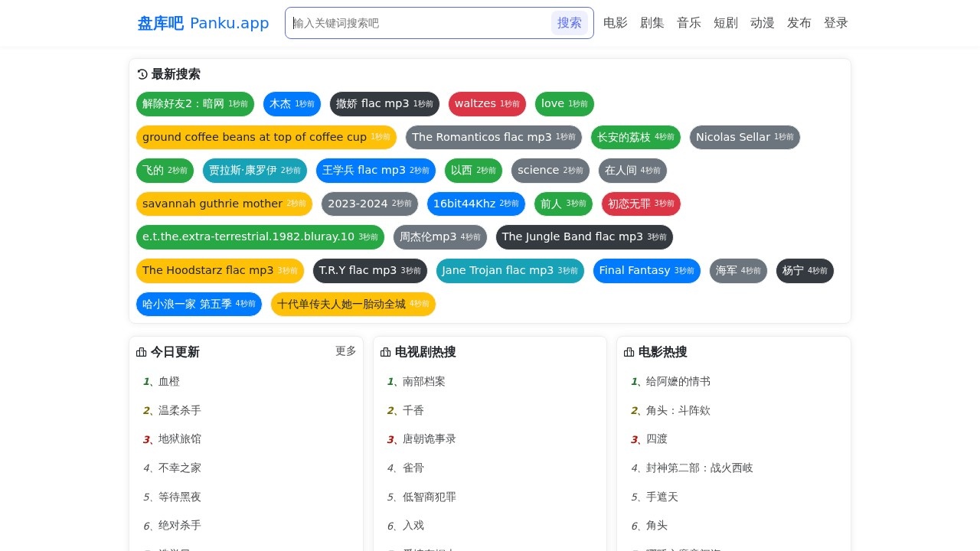The width and height of the screenshot is (980, 551).
Task: Open 南部档案 in TV hot searches
Action: (424, 381)
